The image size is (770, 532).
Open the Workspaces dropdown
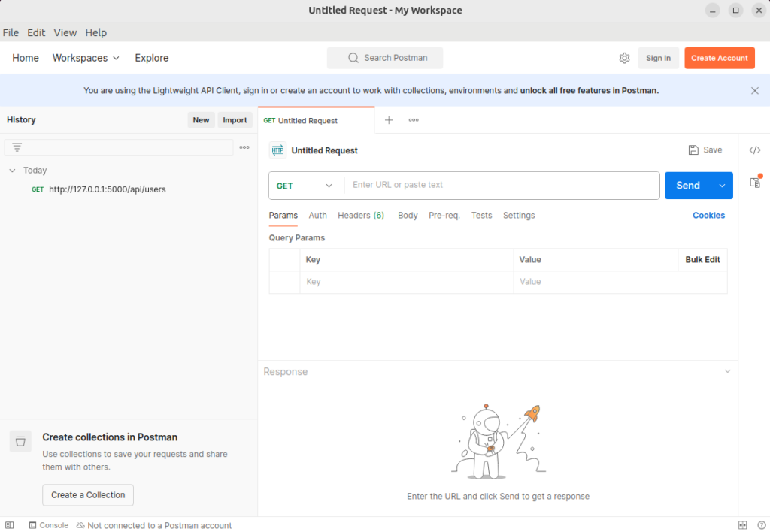tap(86, 58)
